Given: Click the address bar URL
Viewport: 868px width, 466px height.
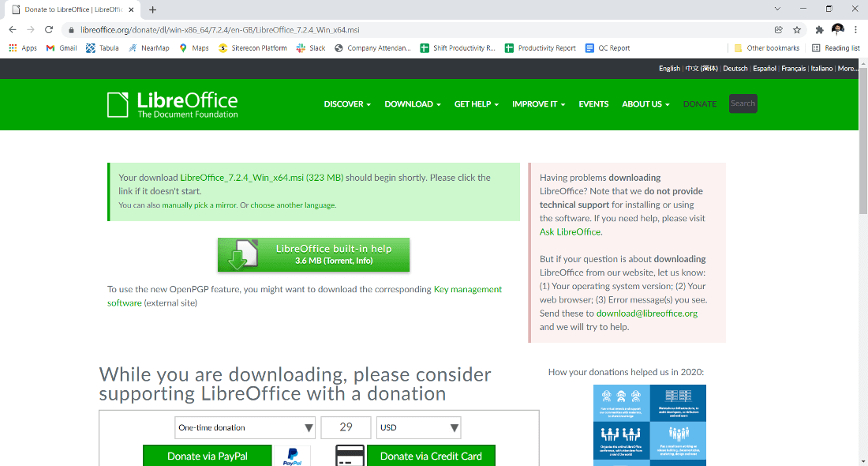Looking at the screenshot, I should click(220, 30).
